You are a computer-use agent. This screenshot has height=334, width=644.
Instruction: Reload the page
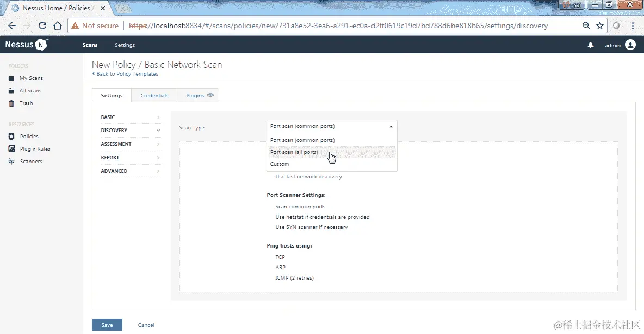tap(42, 26)
